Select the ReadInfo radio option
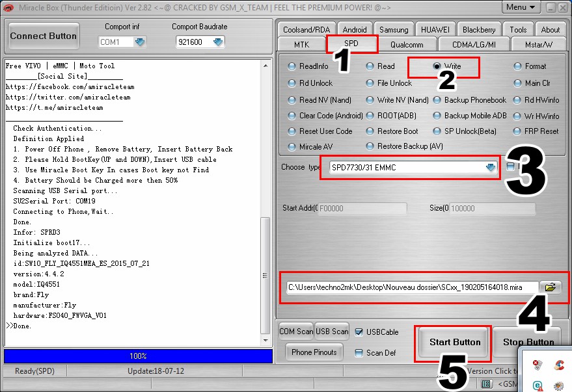Viewport: 572px width, 392px height. click(x=292, y=66)
